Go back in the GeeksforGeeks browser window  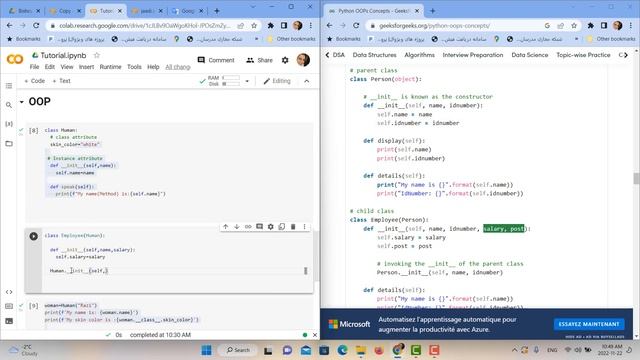click(329, 25)
